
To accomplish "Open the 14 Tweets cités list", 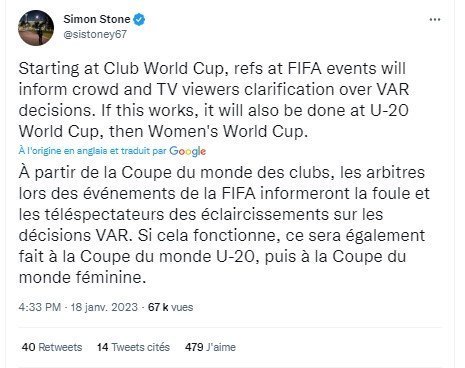I will point(133,347).
